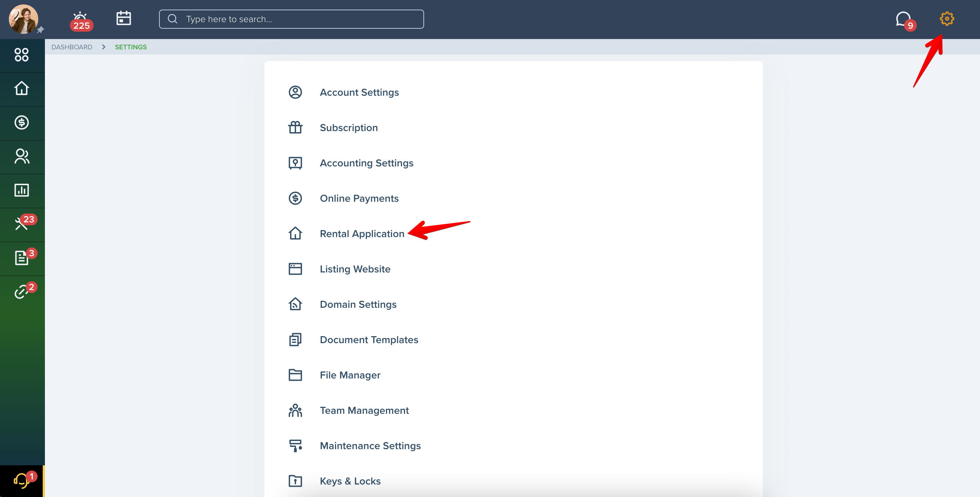Open Team Management
This screenshot has width=980, height=497.
(364, 410)
